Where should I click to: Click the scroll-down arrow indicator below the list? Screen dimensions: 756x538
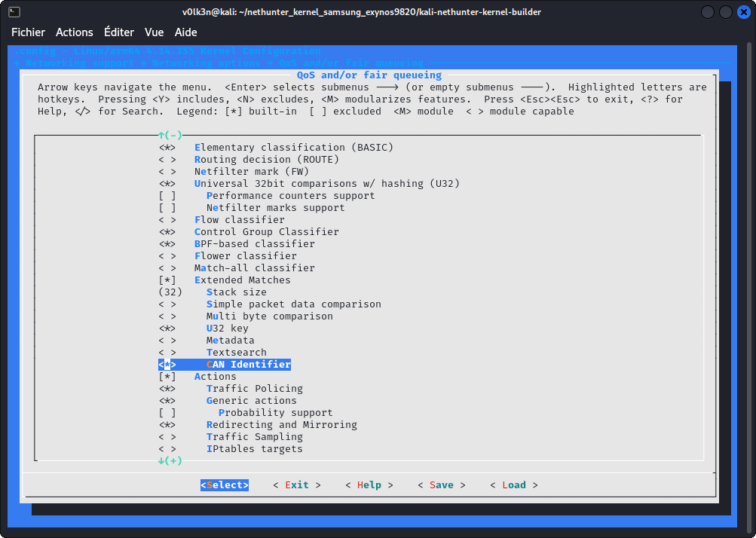170,460
